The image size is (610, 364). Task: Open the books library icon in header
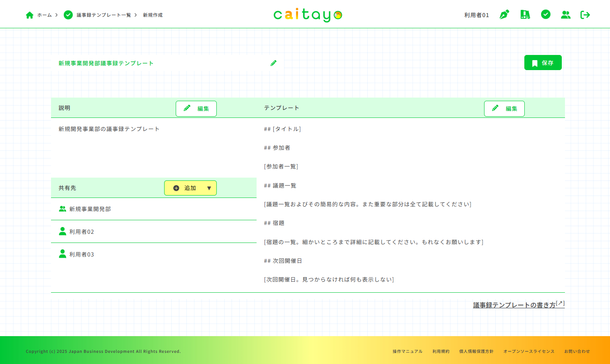pyautogui.click(x=525, y=15)
